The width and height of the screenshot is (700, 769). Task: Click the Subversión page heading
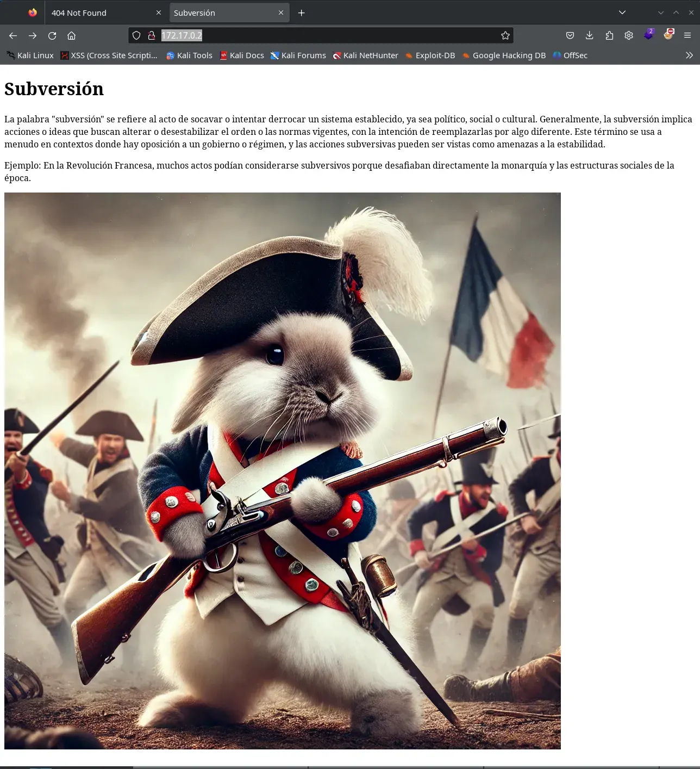[x=54, y=89]
